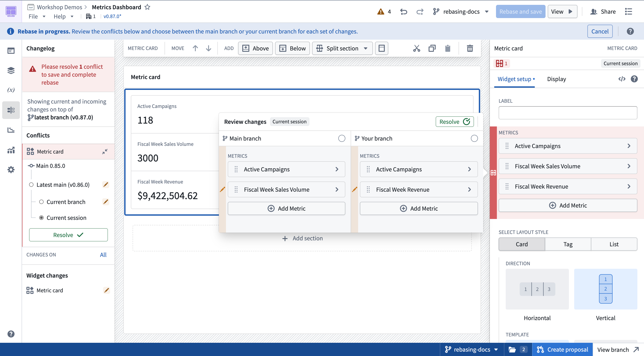
Task: Open the Settings gear in left sidebar
Action: [11, 170]
